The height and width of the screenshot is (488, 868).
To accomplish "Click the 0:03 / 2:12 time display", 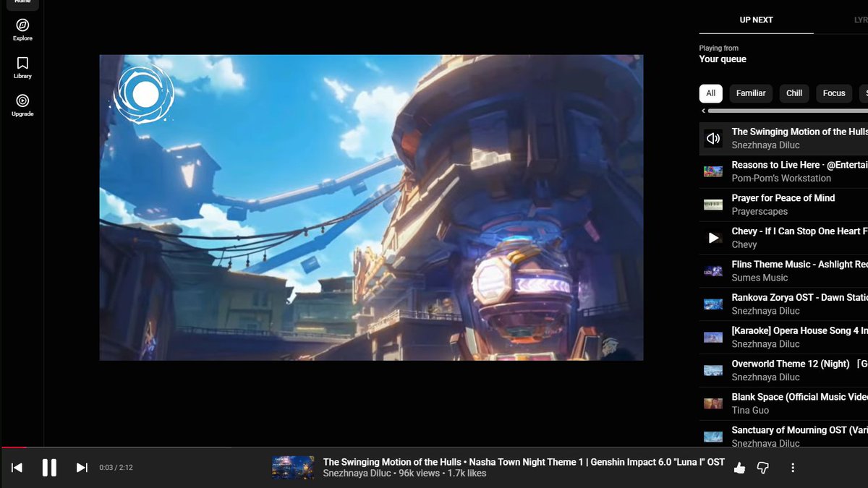I will (116, 468).
